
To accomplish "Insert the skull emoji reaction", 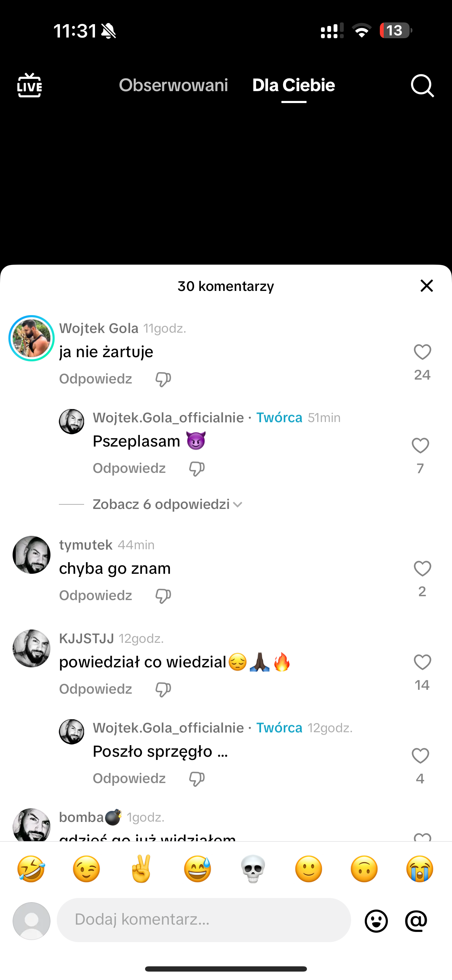I will (253, 869).
